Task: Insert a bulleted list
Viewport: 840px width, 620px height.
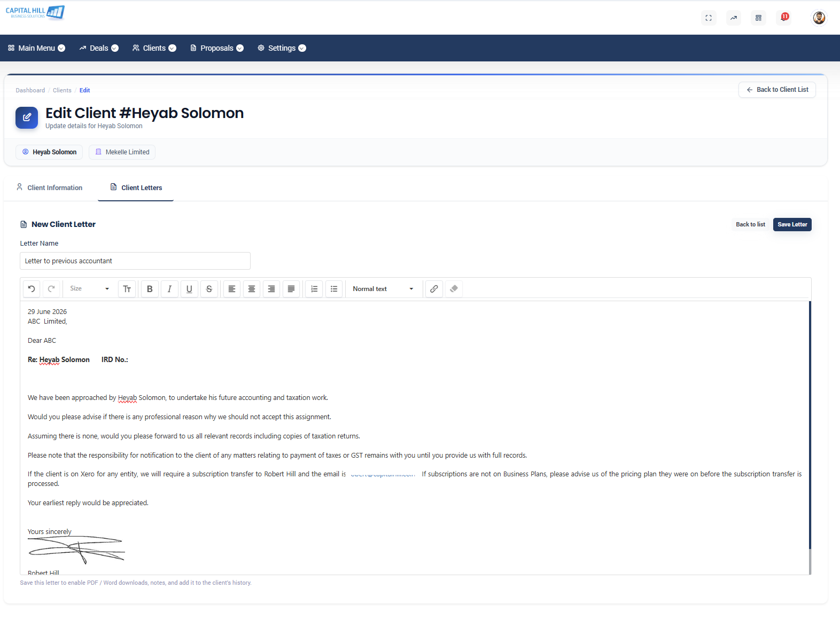Action: click(334, 289)
